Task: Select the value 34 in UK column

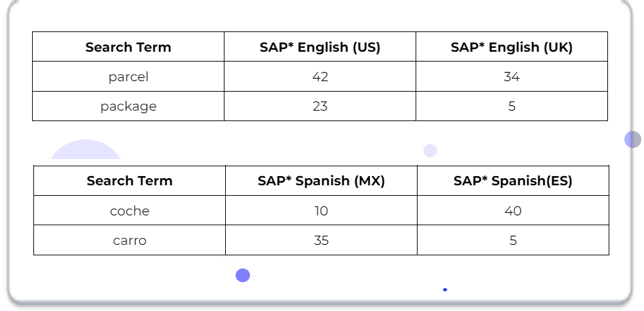Action: pyautogui.click(x=512, y=77)
